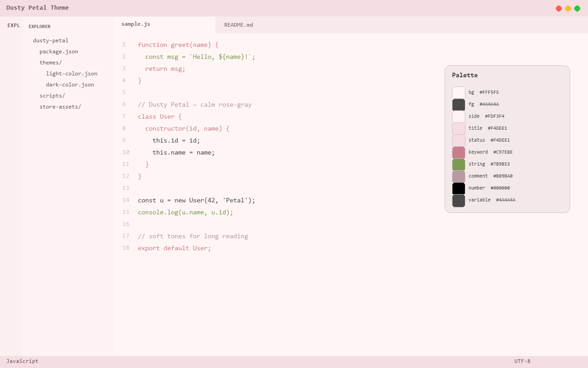Click the 'this.name = name;' line
Screen dimensions: 588x368
pyautogui.click(x=184, y=152)
